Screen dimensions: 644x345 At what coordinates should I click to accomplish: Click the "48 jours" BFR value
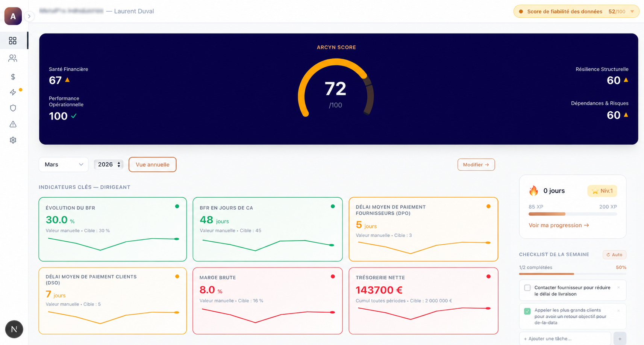tap(214, 220)
